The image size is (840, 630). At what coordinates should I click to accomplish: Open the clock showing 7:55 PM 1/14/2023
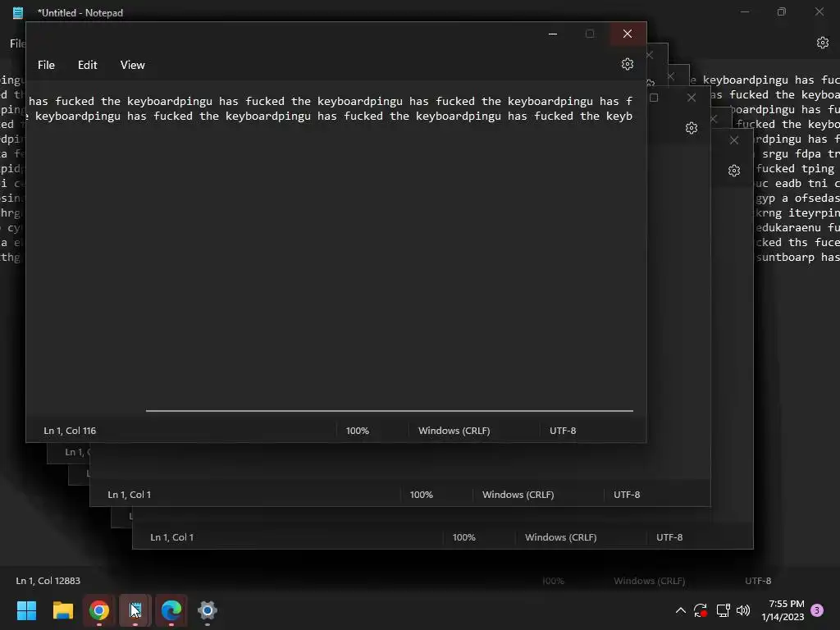(x=783, y=610)
